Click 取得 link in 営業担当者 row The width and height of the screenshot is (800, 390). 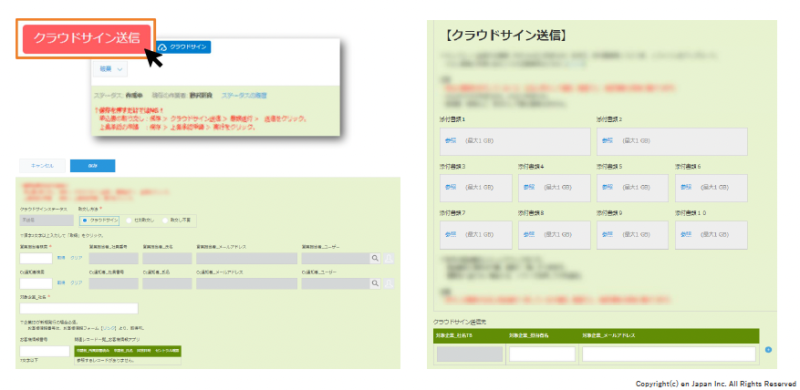(x=61, y=258)
